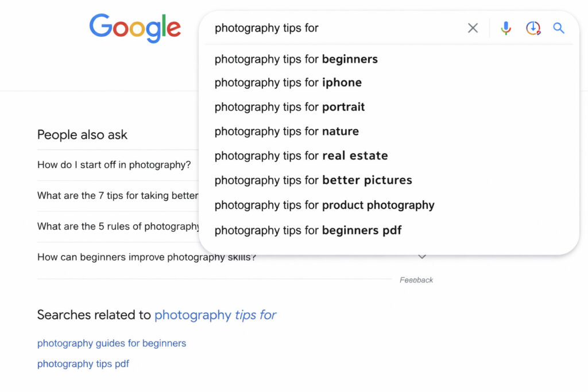The width and height of the screenshot is (588, 392).
Task: Open Google Lens image search icon
Action: (x=533, y=28)
